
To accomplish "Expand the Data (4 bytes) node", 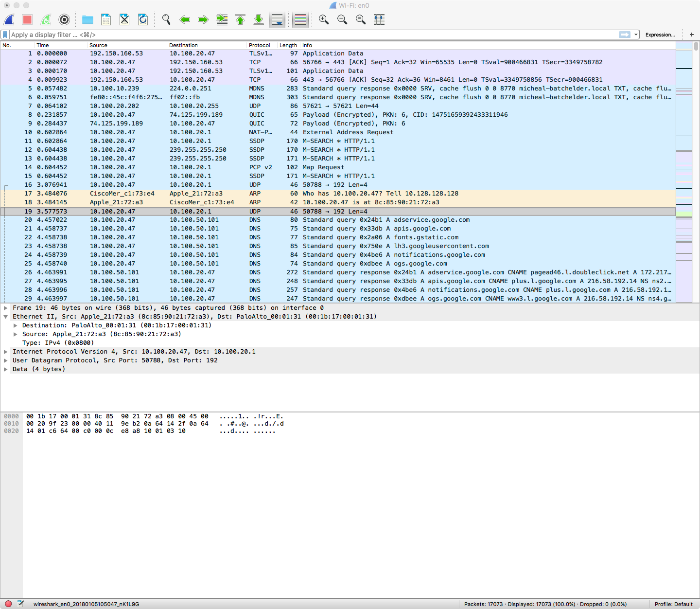I will (6, 369).
